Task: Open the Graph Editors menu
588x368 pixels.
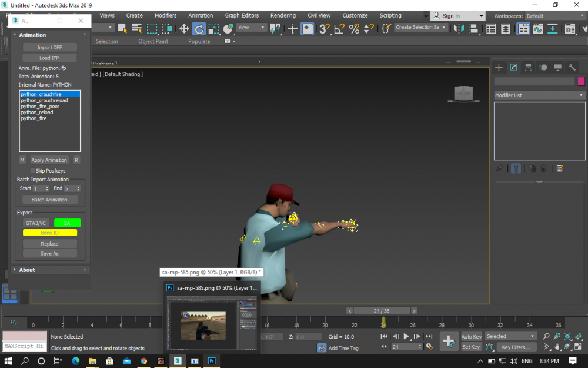Action: click(242, 15)
